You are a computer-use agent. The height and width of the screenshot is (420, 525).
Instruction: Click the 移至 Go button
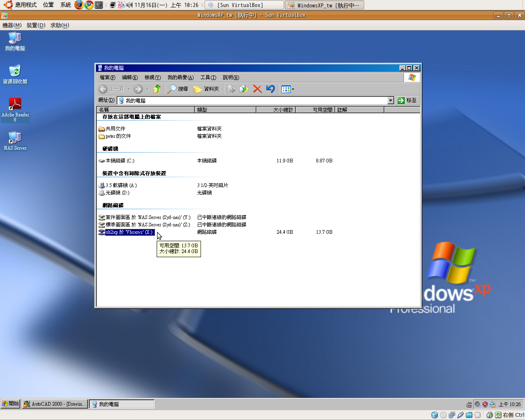[407, 100]
